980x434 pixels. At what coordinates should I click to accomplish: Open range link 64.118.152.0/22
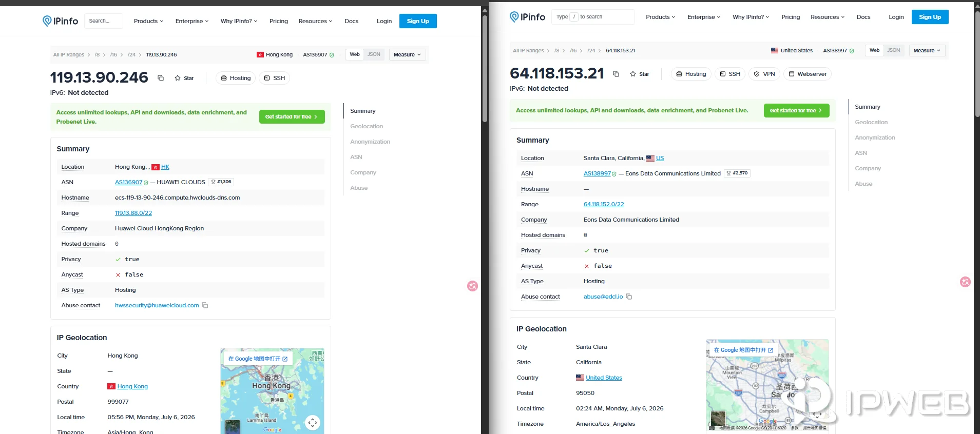pyautogui.click(x=604, y=204)
